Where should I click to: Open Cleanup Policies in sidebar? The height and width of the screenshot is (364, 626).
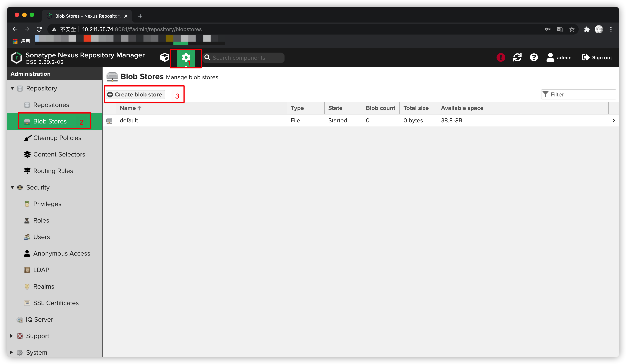(x=57, y=138)
